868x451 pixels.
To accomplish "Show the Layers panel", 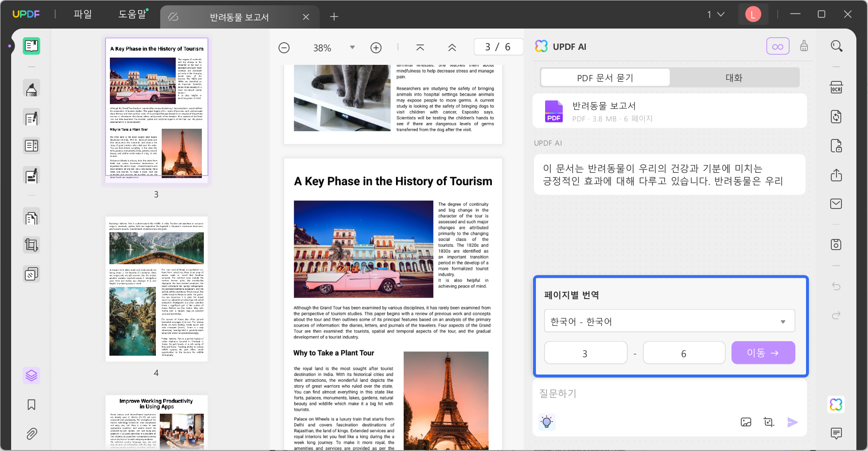I will point(31,375).
